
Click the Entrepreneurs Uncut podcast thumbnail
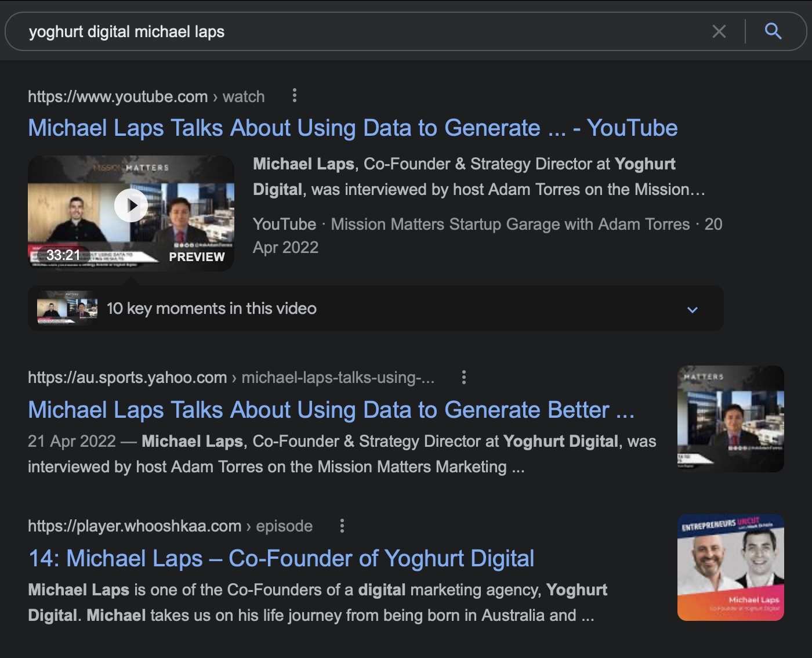click(731, 567)
